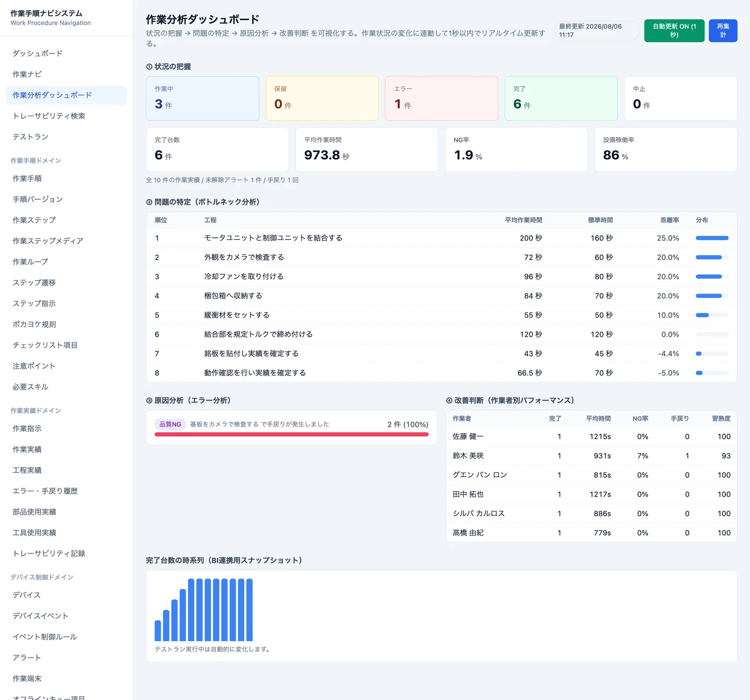Viewport: 750px width, 700px height.
Task: Click the 保留 0件 status card
Action: click(322, 99)
